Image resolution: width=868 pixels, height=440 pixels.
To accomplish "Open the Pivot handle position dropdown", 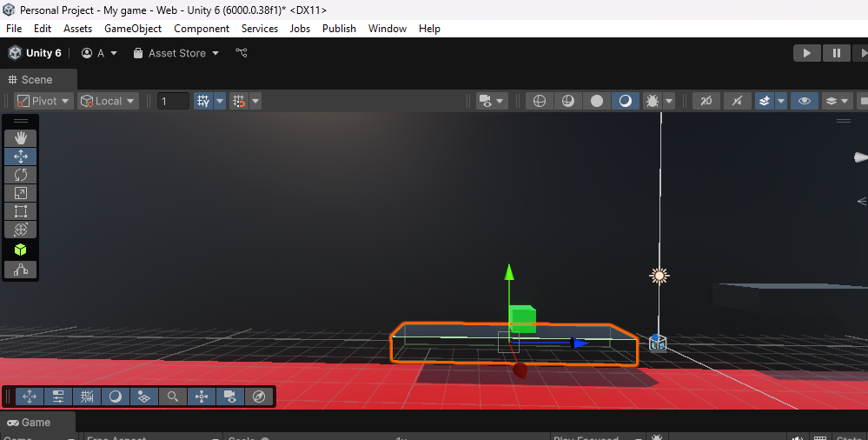I will (43, 101).
